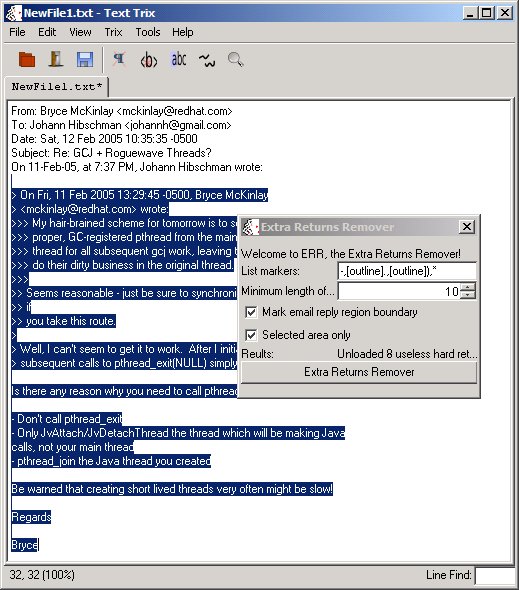Click the 'you take this route.' line

coord(64,321)
